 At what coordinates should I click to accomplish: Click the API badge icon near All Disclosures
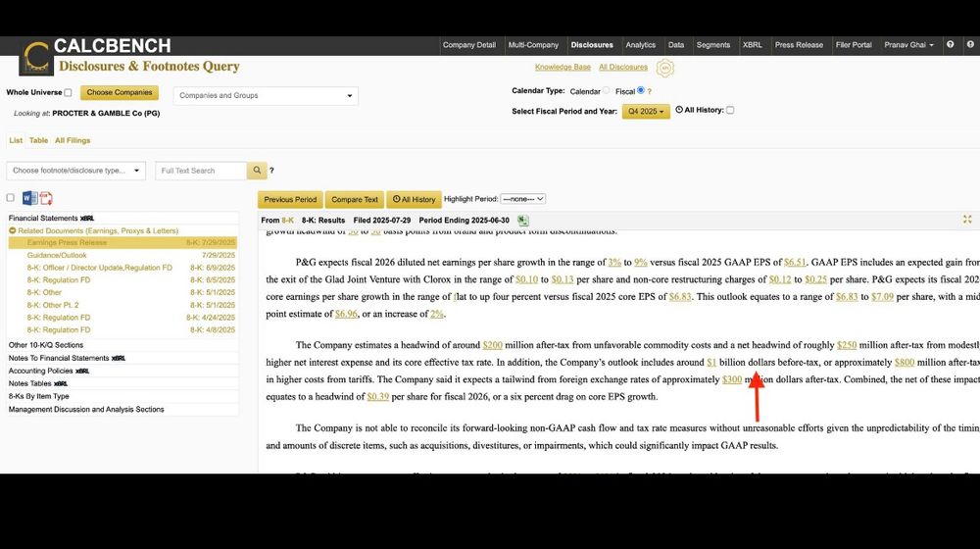[665, 68]
